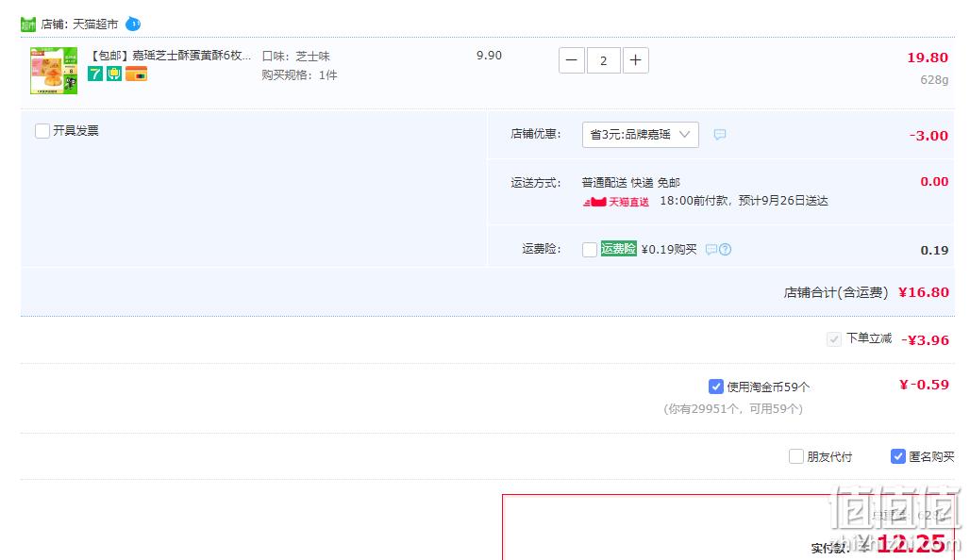970x560 pixels.
Task: Click the 店铺优惠: label
Action: pos(536,134)
